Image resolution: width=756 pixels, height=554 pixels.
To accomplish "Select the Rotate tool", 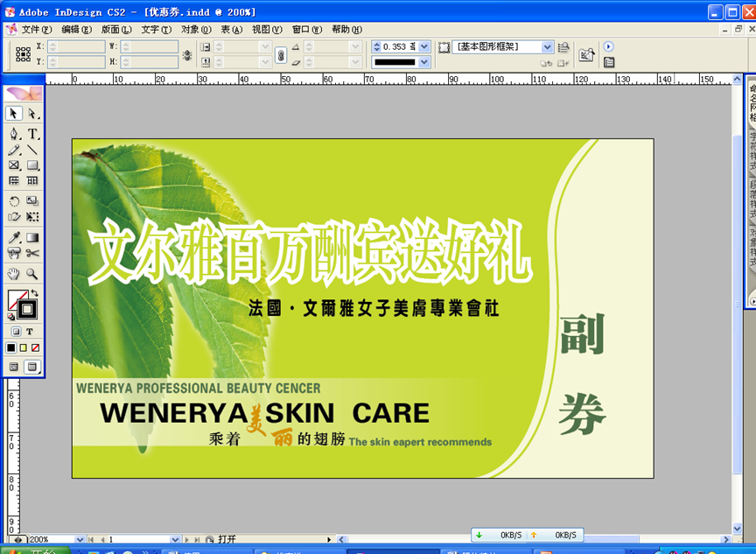I will pos(14,201).
